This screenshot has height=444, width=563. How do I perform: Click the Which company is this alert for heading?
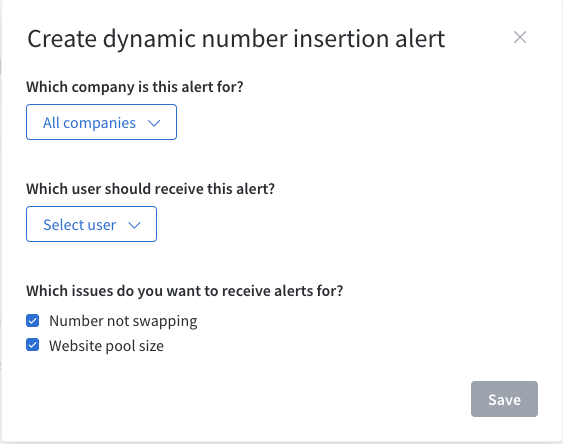click(135, 87)
